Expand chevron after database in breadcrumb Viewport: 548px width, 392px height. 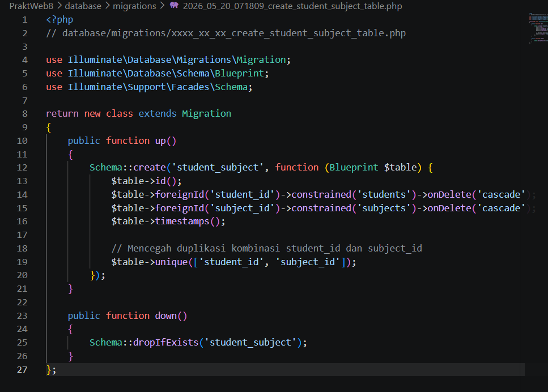click(x=107, y=6)
